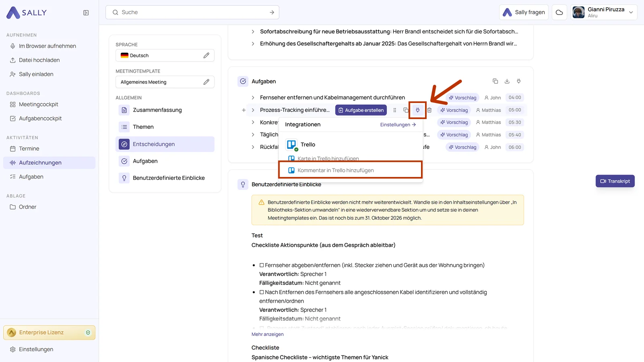Open integrations plug icon in the Aufgaben header
644x362 pixels.
tap(518, 81)
